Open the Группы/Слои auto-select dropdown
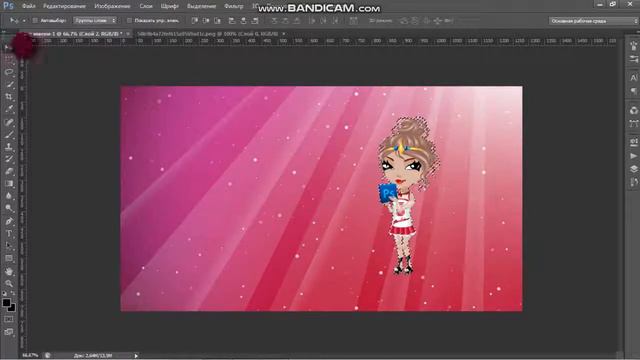640x360 pixels. pos(95,20)
